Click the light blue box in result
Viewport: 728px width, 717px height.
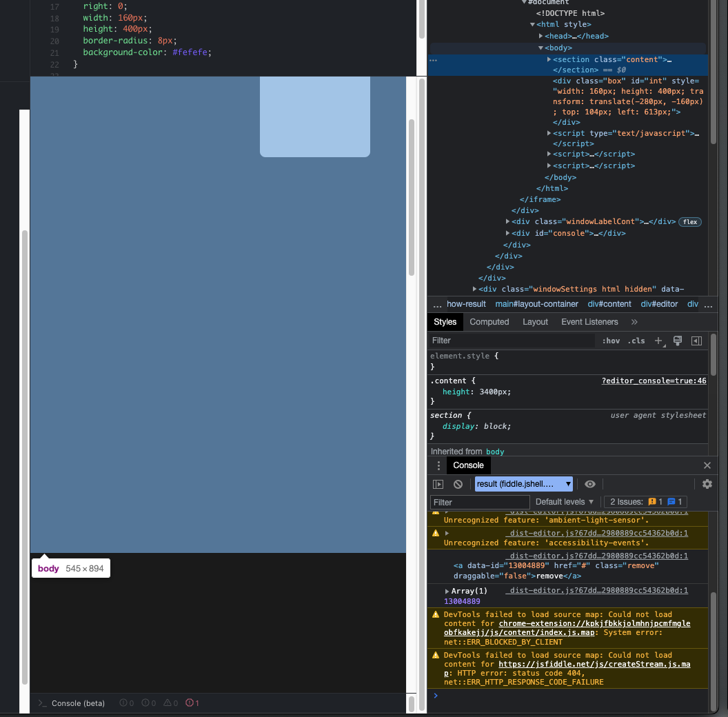pos(315,117)
